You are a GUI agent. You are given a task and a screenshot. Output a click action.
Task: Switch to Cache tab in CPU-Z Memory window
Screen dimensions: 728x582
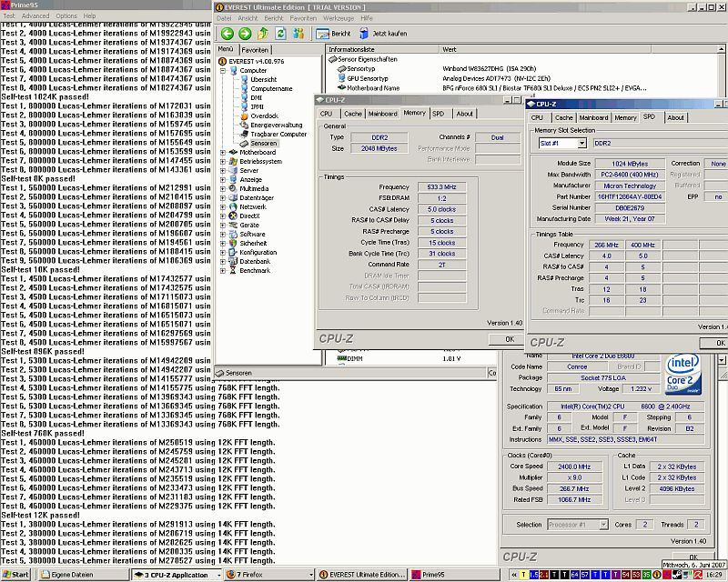353,114
